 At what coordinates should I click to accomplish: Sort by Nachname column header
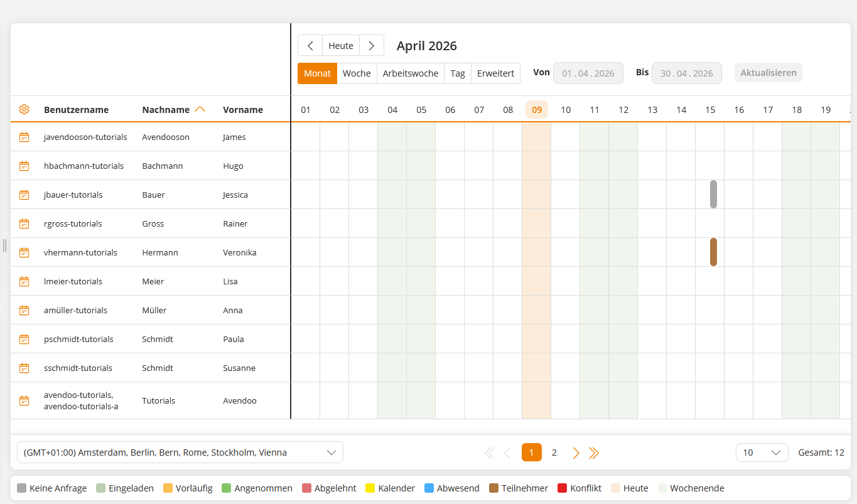pyautogui.click(x=166, y=110)
